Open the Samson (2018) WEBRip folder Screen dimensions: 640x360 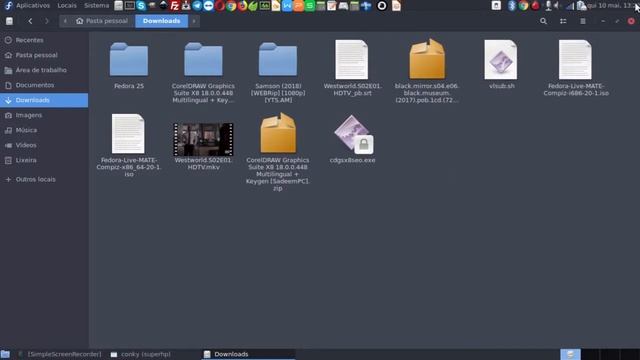278,60
